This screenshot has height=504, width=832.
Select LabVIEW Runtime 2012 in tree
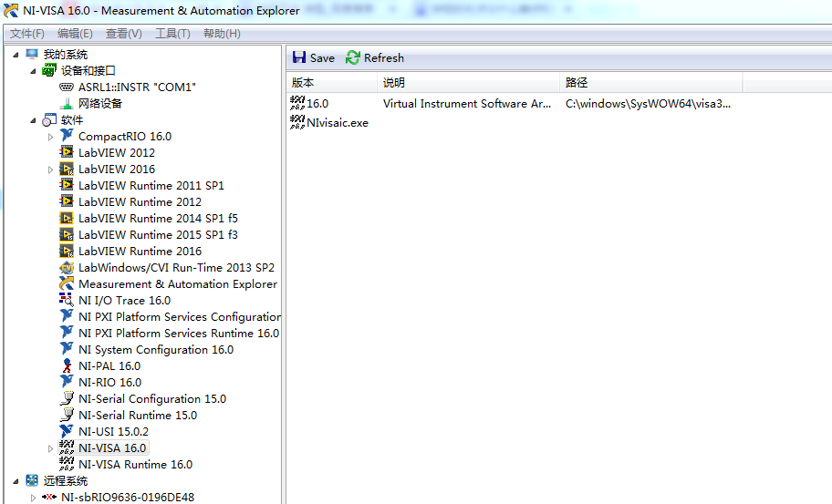tap(140, 202)
